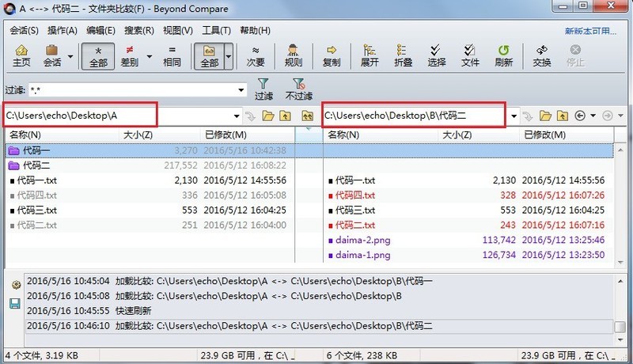Image resolution: width=633 pixels, height=364 pixels.
Task: Open the 全部 folder structure dropdown arrow
Action: 229,56
